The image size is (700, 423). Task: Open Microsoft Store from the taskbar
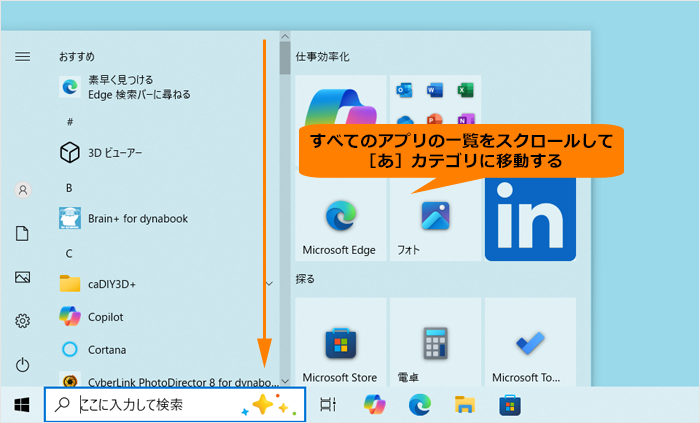[x=510, y=405]
